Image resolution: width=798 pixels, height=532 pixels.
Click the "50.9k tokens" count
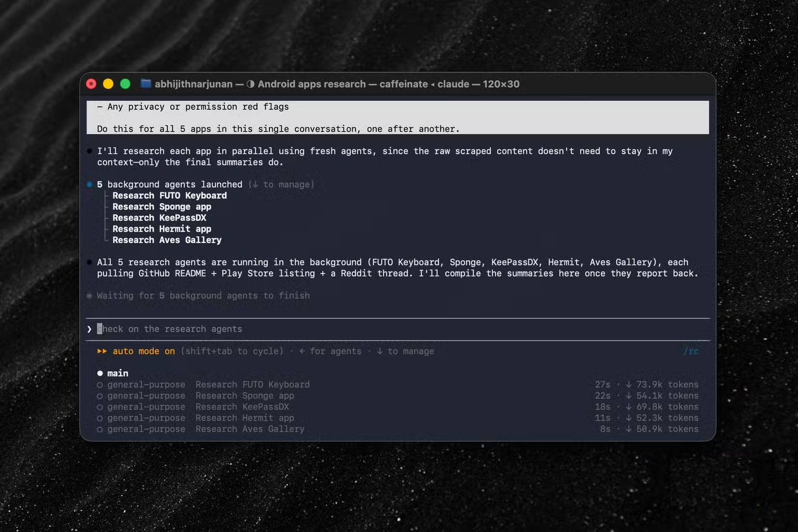point(667,429)
